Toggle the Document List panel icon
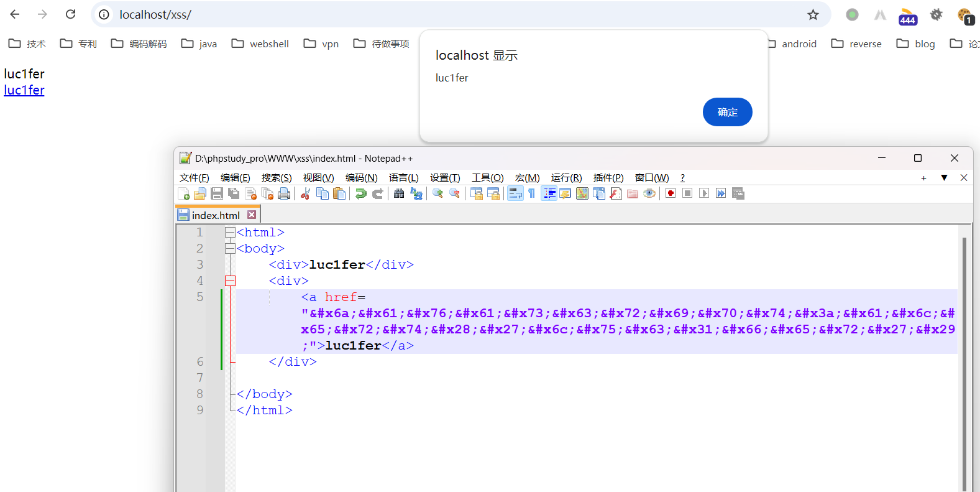 pyautogui.click(x=599, y=193)
